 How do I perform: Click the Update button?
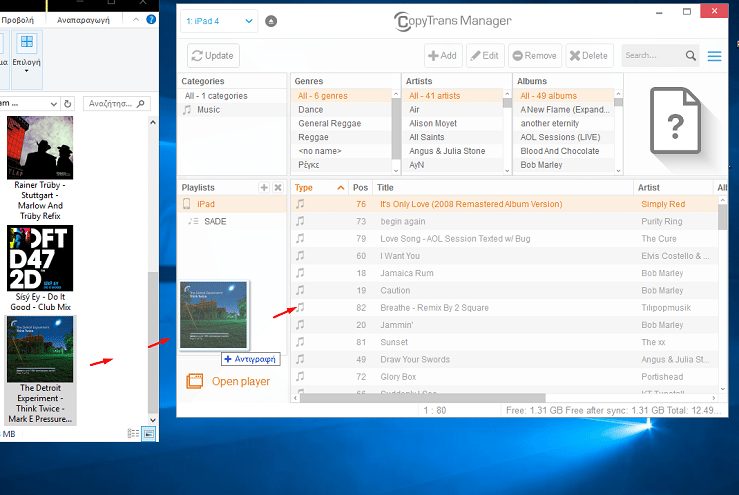213,56
